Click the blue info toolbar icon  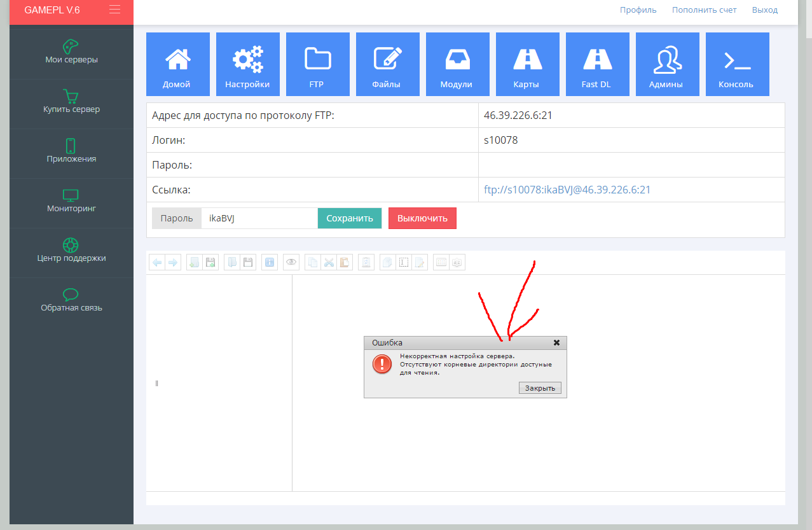coord(270,262)
